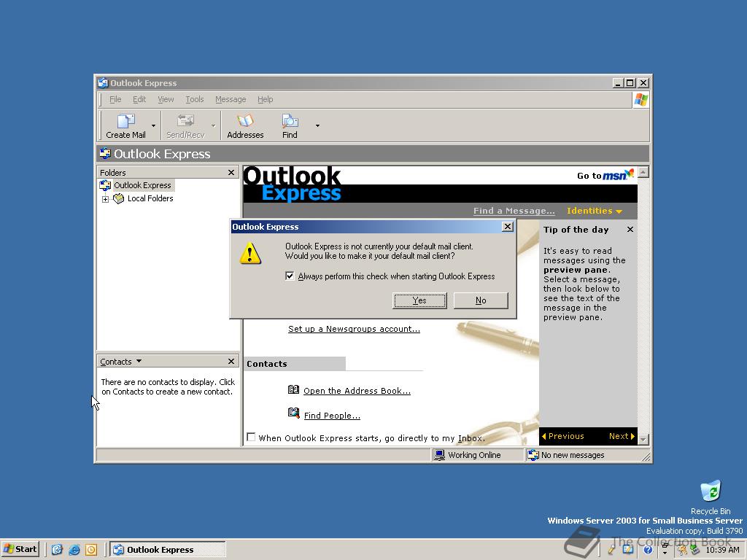Image resolution: width=747 pixels, height=560 pixels.
Task: Click the No new messages status icon
Action: (533, 455)
